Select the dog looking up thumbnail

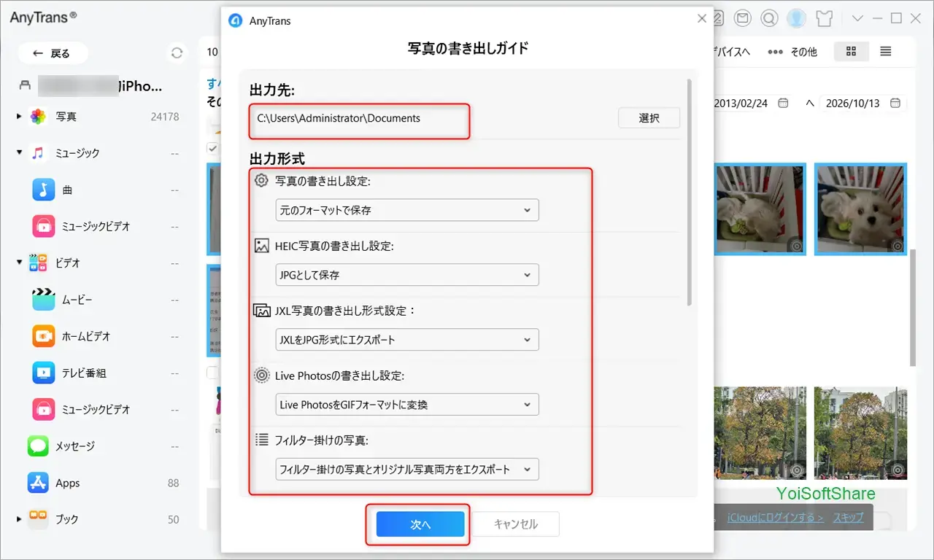pos(860,209)
